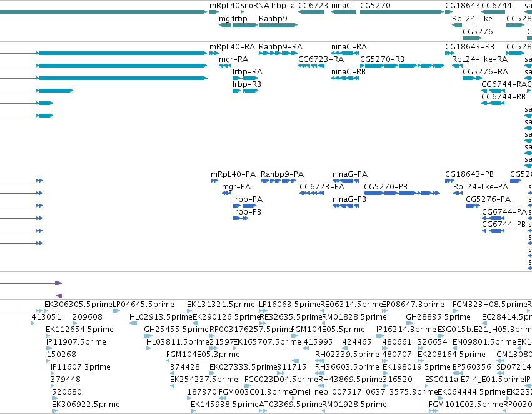Click the CG18643-PB protein label

click(x=469, y=174)
